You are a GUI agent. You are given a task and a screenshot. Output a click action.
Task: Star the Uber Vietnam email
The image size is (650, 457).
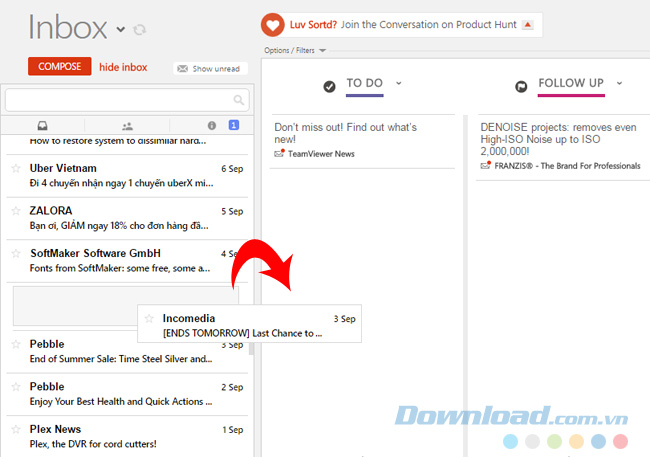pos(16,168)
